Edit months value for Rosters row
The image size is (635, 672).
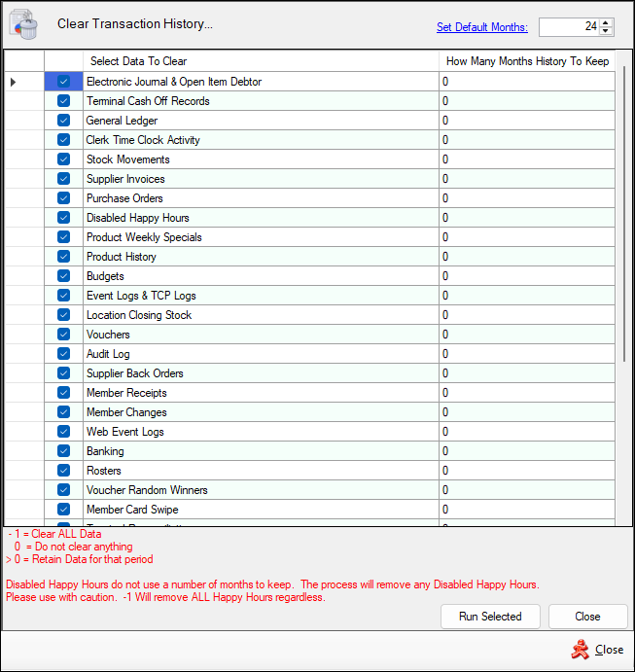tap(527, 471)
